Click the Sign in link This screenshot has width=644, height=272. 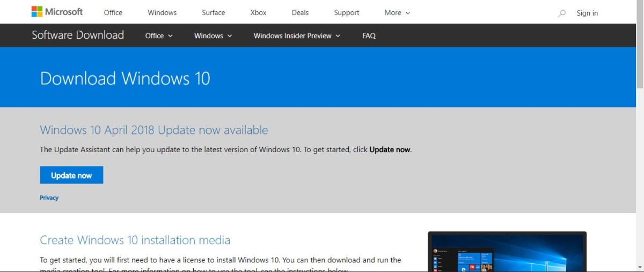[x=587, y=13]
